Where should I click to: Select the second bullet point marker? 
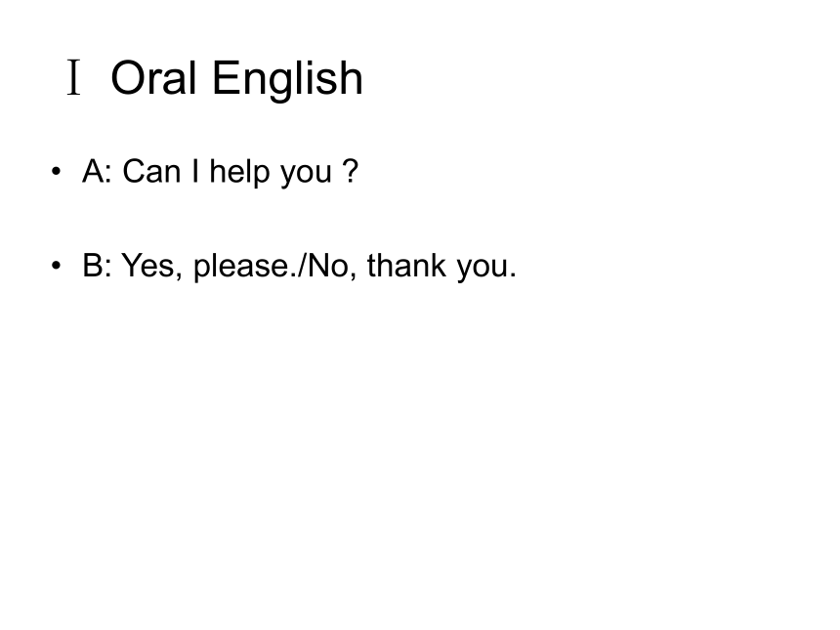[57, 266]
